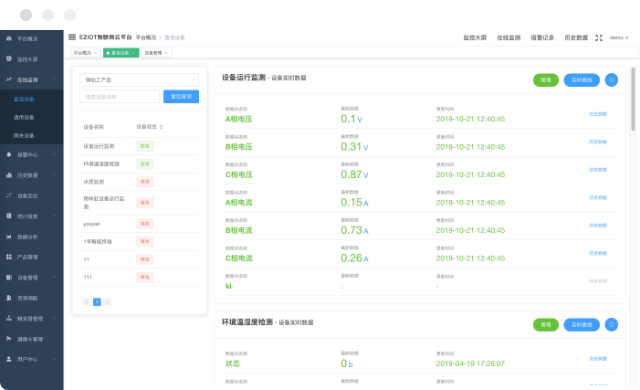Open the product selection dropdown
This screenshot has width=640, height=390.
[x=139, y=80]
